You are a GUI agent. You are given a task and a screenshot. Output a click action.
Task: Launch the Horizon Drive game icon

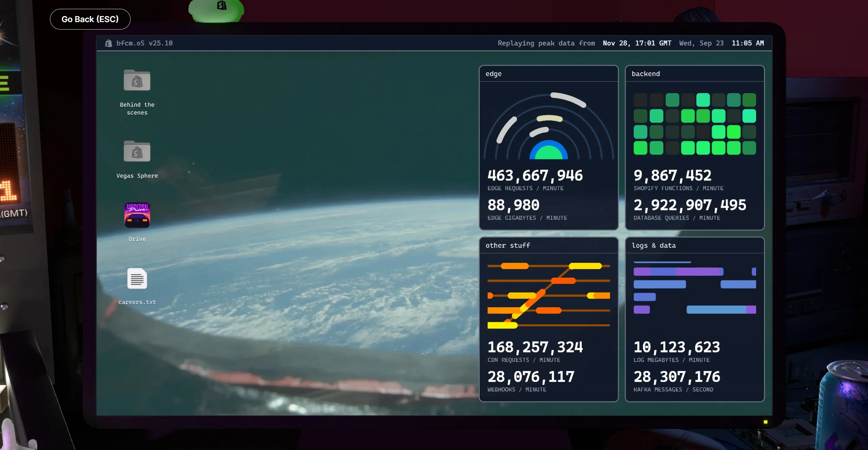[x=137, y=215]
